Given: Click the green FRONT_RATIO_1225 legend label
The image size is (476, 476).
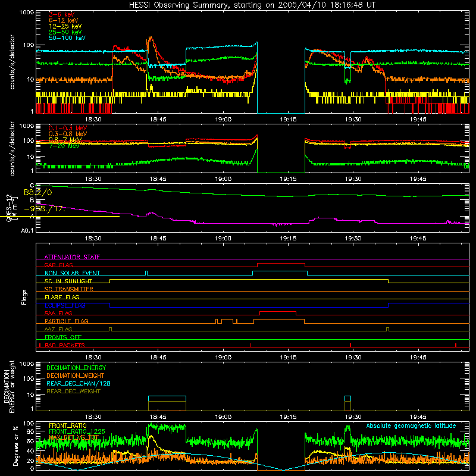Looking at the screenshot, I should tap(77, 431).
